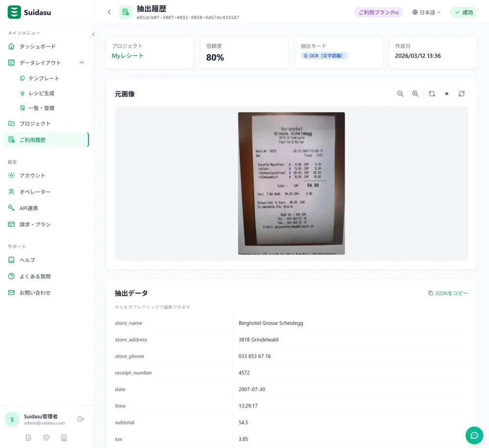489x448 pixels.
Task: Click the dot reset icon
Action: 446,94
